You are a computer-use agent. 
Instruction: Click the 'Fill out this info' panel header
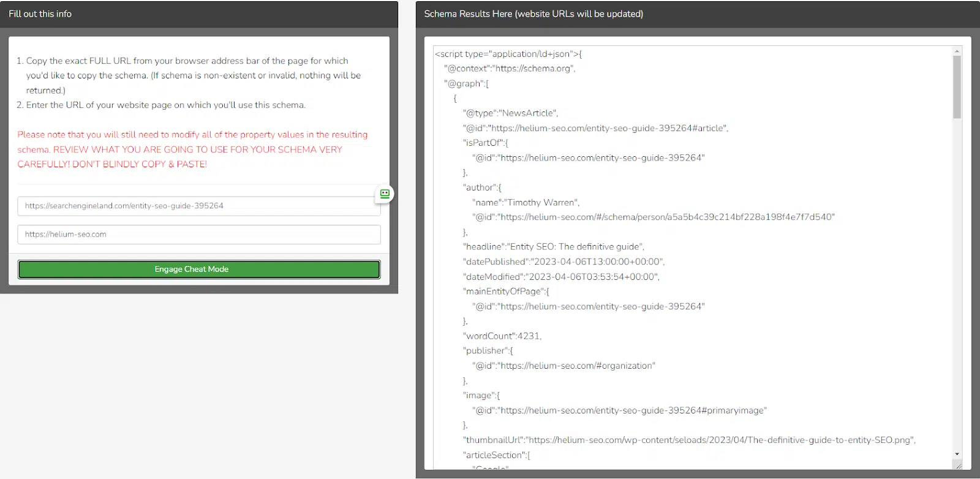click(199, 14)
